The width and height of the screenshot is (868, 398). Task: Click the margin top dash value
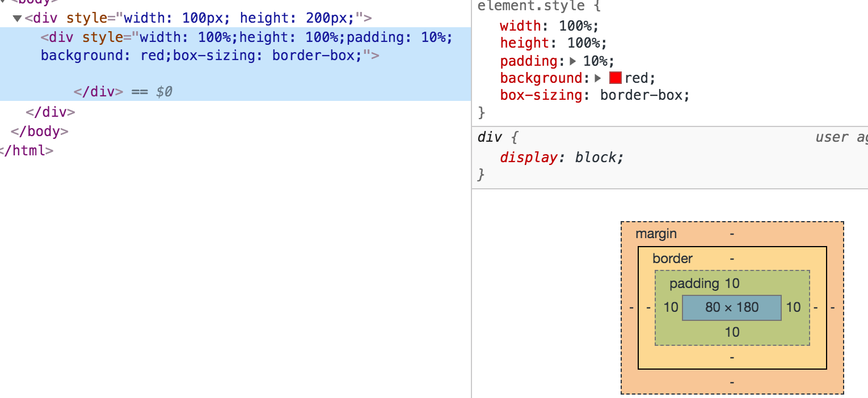[x=732, y=234]
